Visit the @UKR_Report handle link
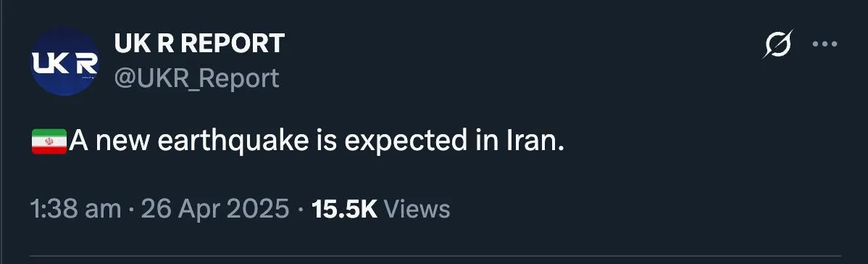The image size is (868, 264). [x=196, y=78]
